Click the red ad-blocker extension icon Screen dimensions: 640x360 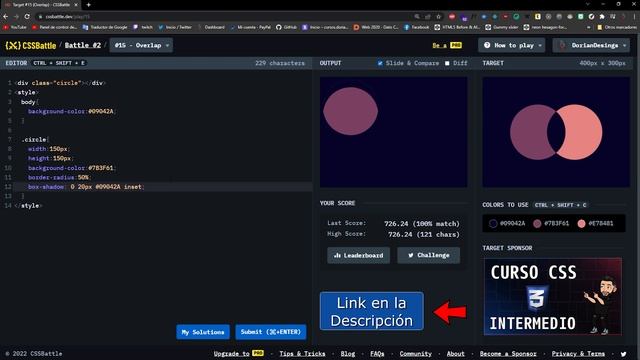point(452,16)
